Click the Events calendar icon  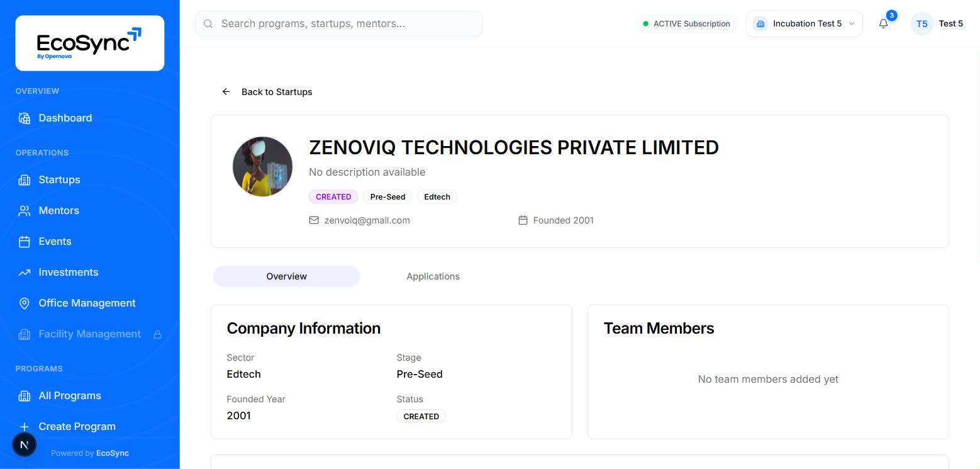(25, 242)
